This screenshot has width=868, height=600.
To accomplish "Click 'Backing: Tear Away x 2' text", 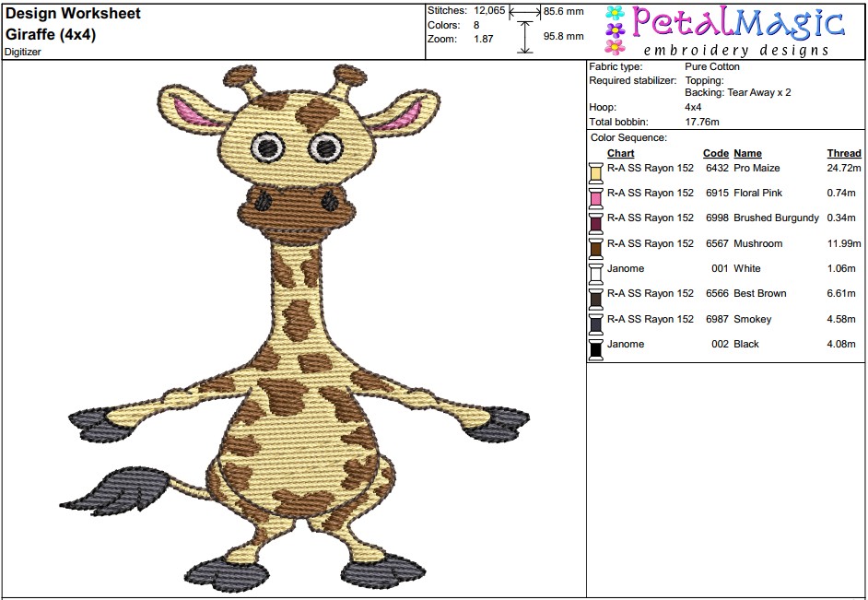I will pyautogui.click(x=738, y=92).
